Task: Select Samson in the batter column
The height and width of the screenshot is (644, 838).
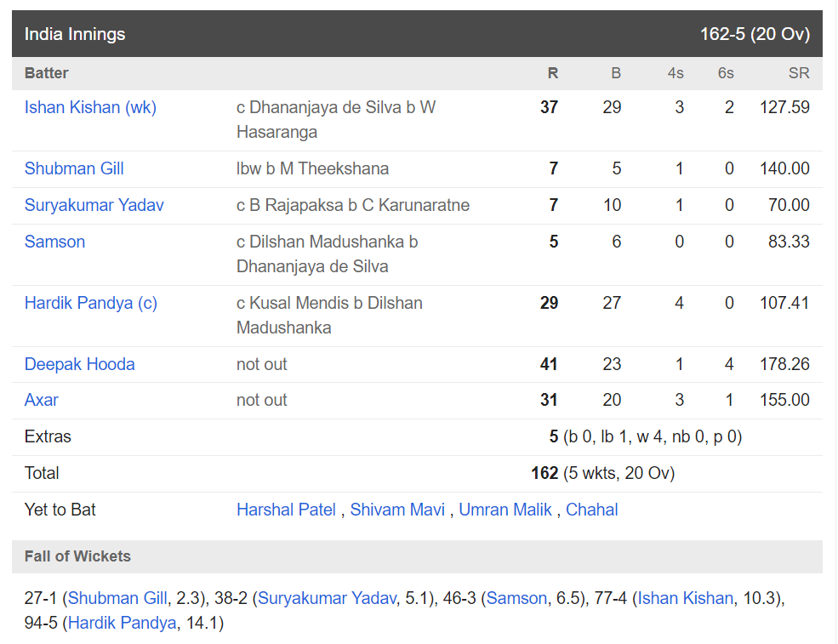Action: click(x=54, y=242)
